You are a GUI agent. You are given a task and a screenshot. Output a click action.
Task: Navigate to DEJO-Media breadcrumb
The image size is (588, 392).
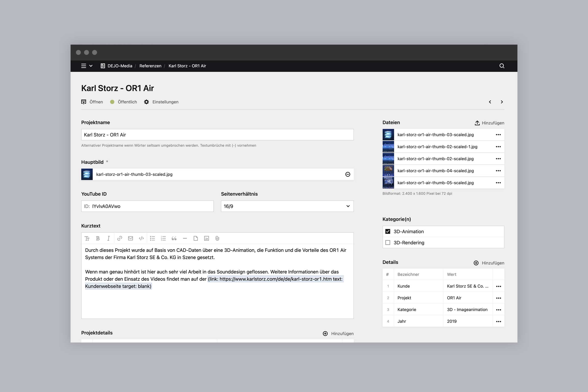click(120, 66)
